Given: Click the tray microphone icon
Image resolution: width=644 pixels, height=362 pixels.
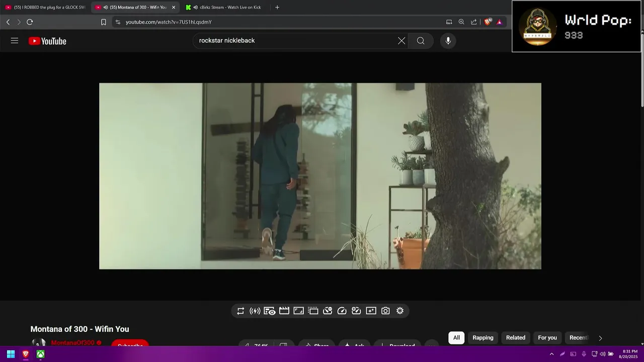Looking at the screenshot, I should [584, 354].
